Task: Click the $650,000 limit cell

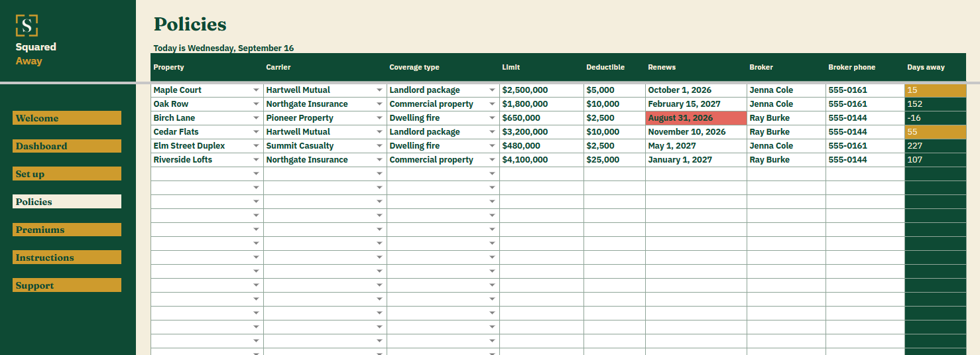Action: point(542,118)
